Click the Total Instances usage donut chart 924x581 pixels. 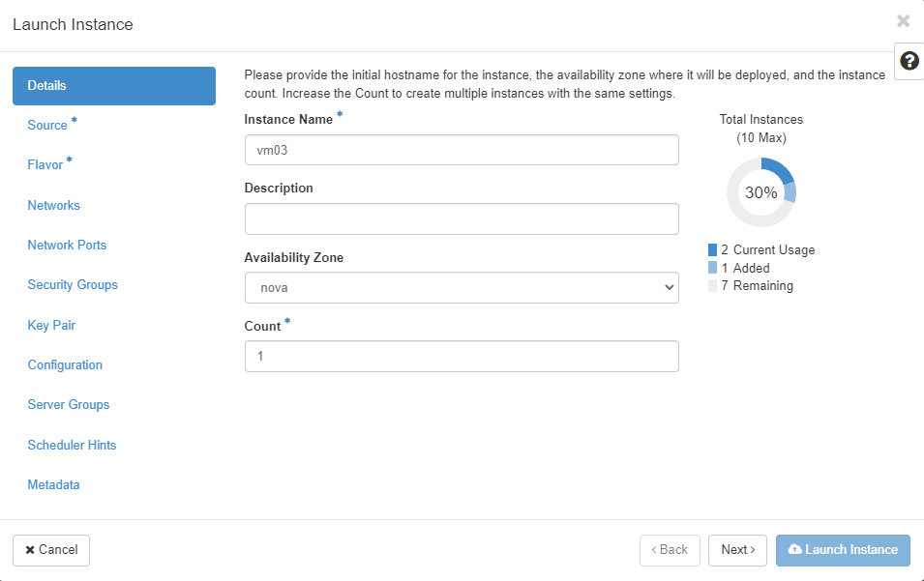(x=761, y=192)
